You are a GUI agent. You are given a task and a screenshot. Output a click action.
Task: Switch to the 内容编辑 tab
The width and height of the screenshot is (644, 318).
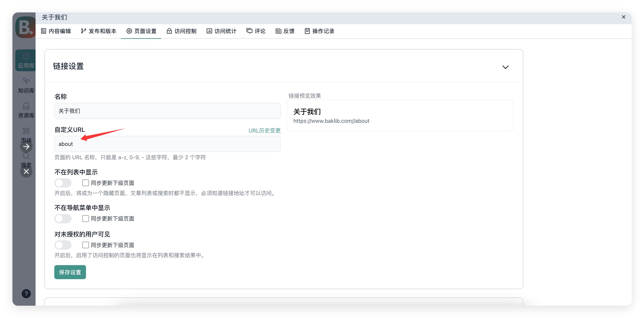point(56,31)
